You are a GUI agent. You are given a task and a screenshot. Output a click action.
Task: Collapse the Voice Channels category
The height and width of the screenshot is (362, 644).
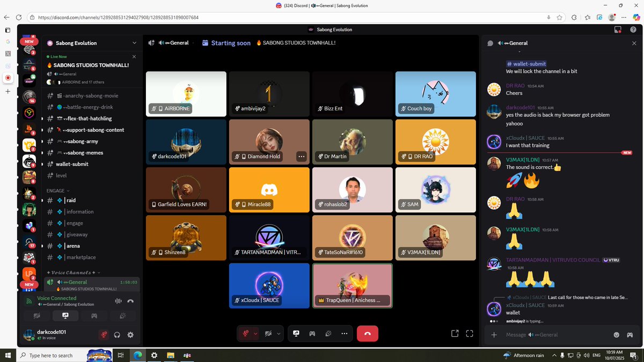[x=73, y=272]
